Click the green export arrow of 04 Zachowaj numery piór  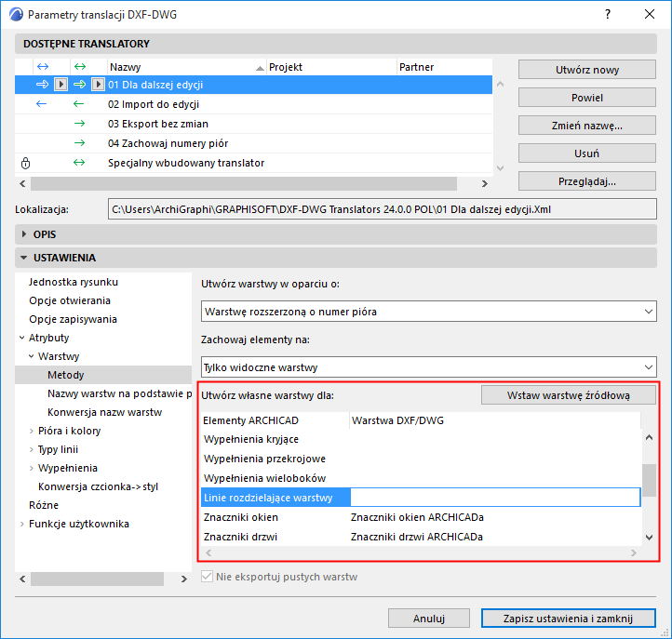(79, 143)
